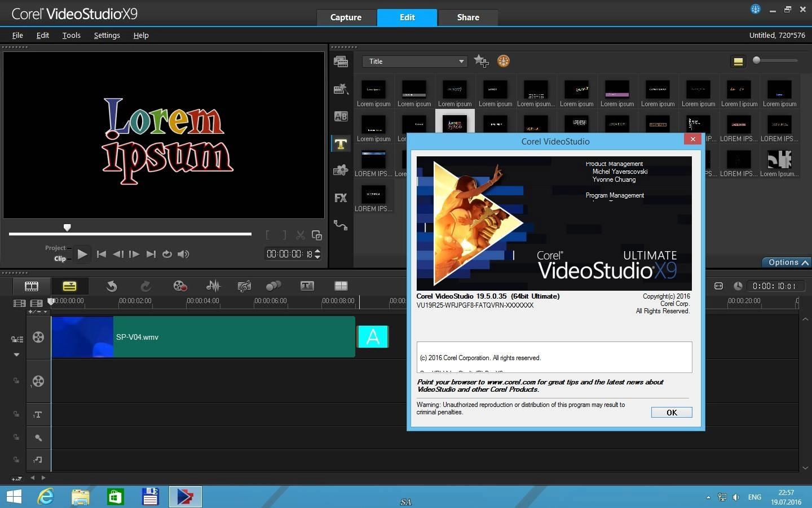Select the SP-V04.wmv clip on timeline
812x508 pixels.
(x=203, y=337)
